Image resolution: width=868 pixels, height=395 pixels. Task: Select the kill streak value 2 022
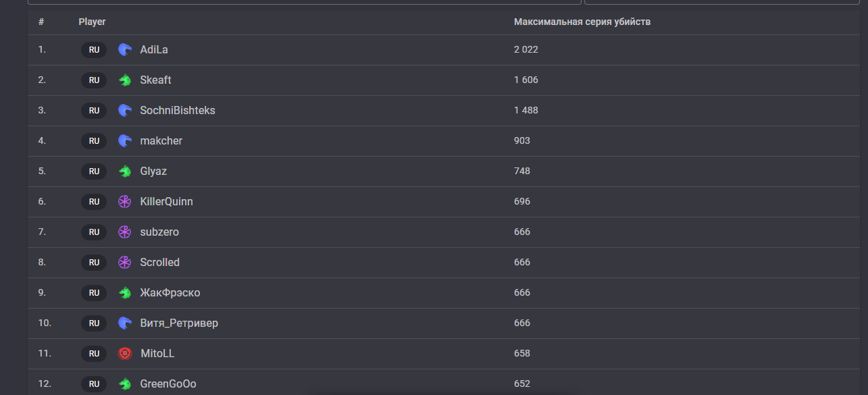click(526, 49)
